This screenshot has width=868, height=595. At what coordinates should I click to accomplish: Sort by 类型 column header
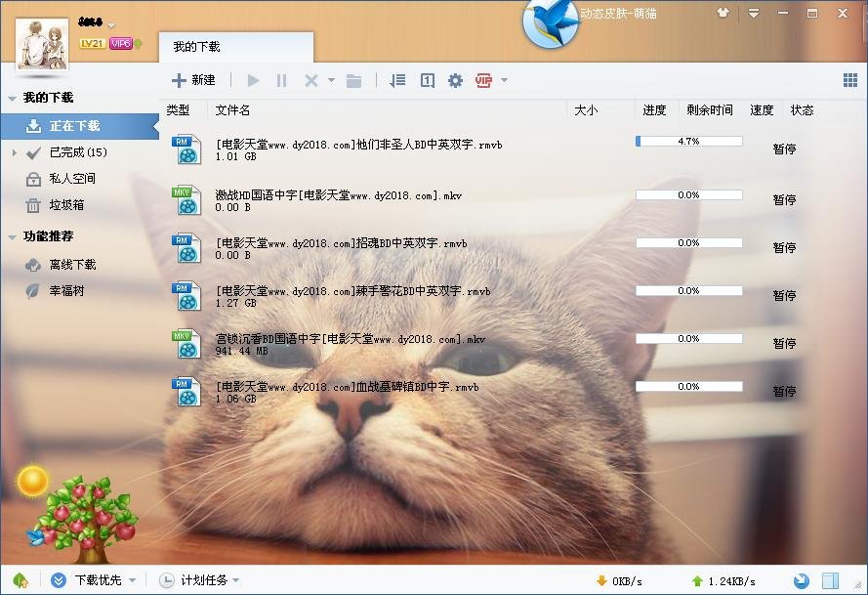(x=179, y=110)
